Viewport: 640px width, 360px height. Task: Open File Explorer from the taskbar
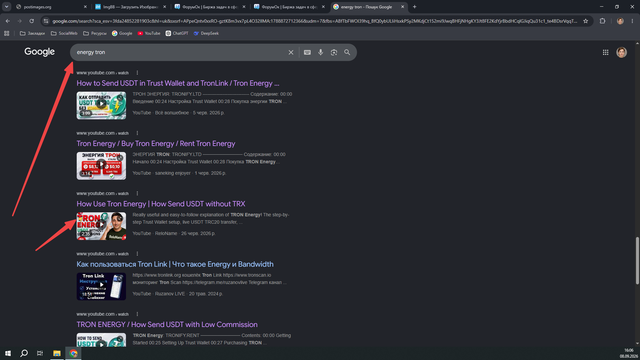tap(57, 353)
